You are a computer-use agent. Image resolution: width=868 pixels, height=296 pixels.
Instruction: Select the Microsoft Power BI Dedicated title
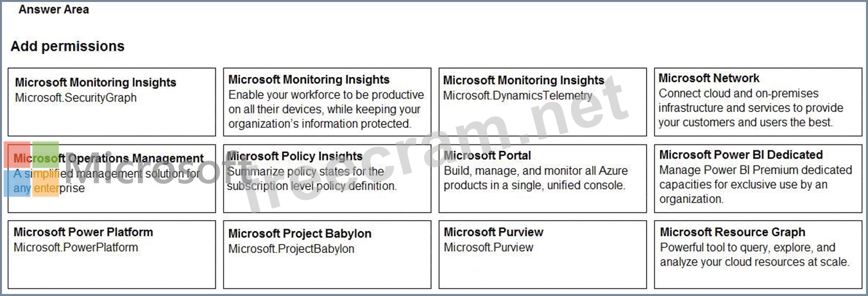point(740,155)
